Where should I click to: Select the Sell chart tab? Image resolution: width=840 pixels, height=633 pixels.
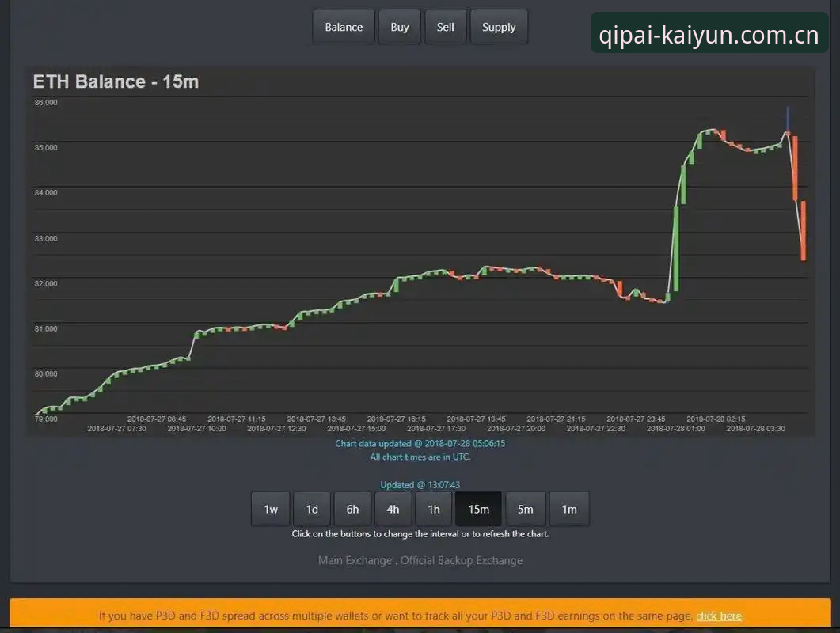tap(445, 27)
